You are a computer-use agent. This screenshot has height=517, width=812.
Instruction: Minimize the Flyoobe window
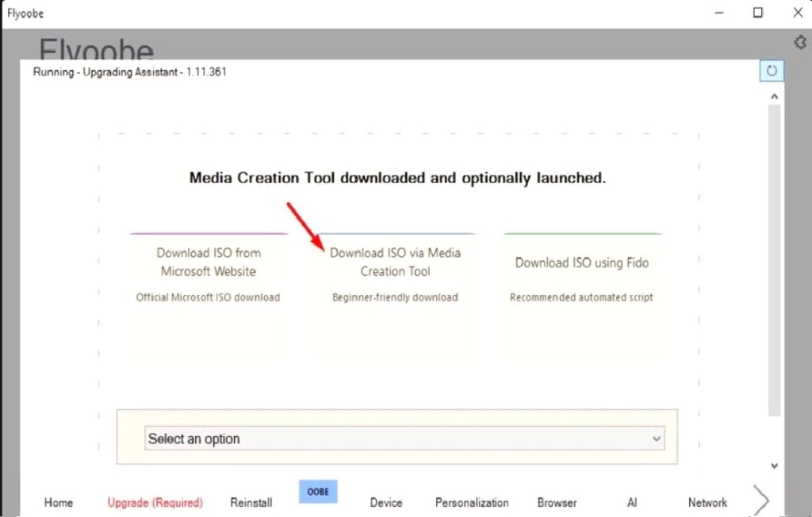720,13
